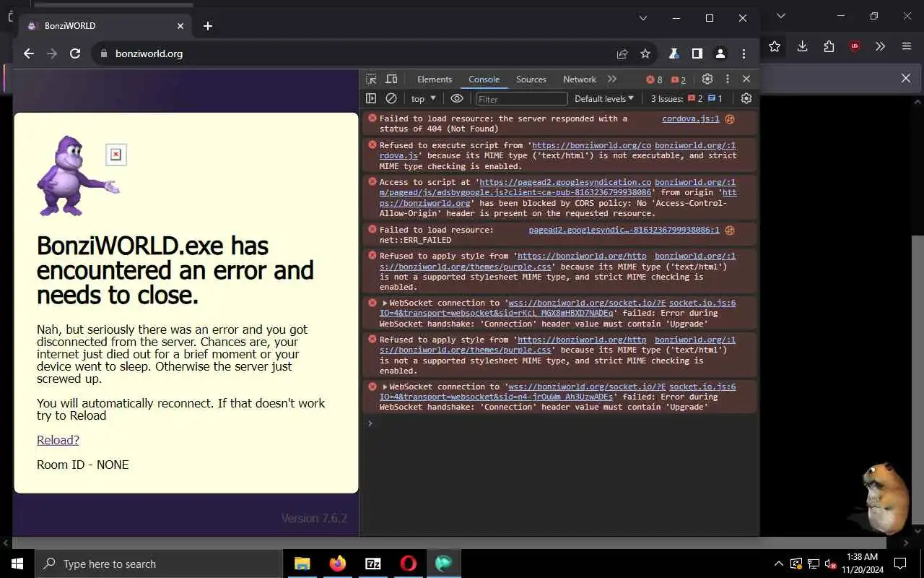Share this page icon in address bar

[x=622, y=53]
